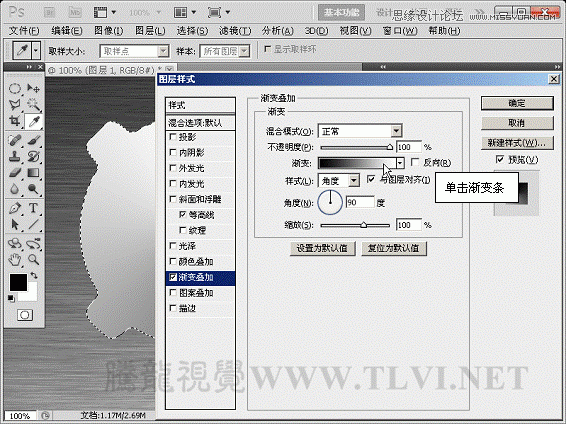
Task: Open the gradient picker dropdown arrow
Action: 400,163
